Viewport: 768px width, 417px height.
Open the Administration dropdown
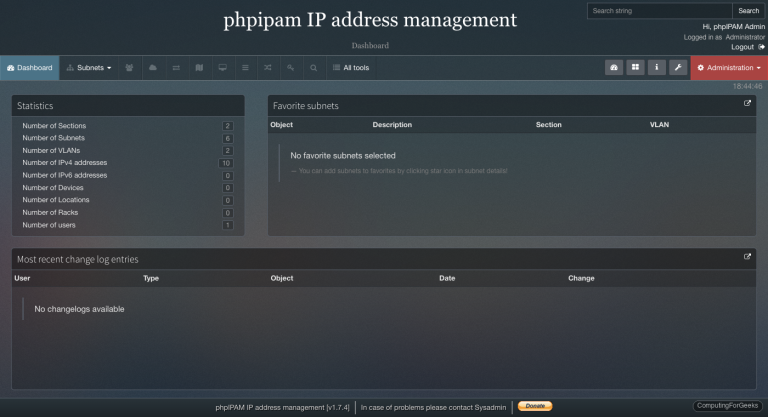[x=729, y=68]
